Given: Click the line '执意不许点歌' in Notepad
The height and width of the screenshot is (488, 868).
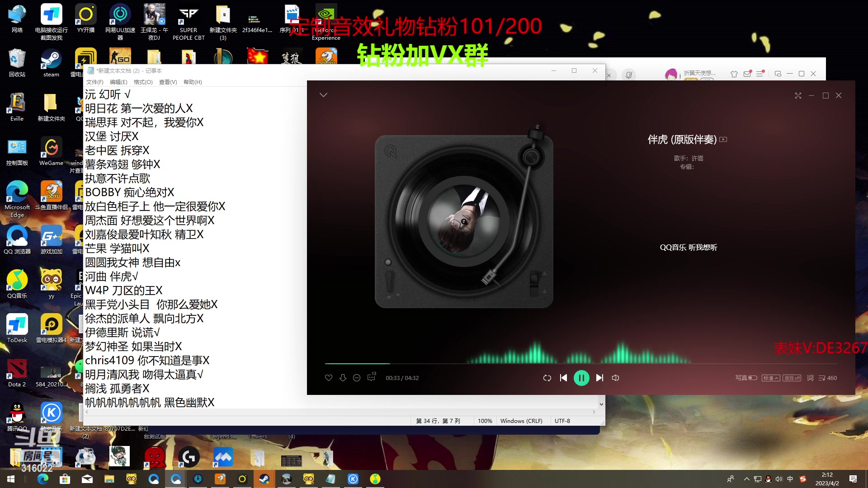Looking at the screenshot, I should click(x=118, y=178).
